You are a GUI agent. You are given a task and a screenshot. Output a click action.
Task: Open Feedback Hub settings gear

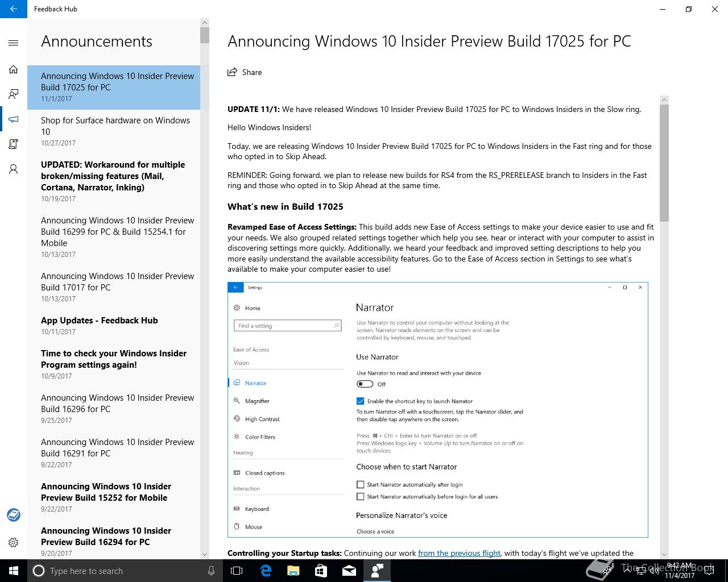click(14, 543)
